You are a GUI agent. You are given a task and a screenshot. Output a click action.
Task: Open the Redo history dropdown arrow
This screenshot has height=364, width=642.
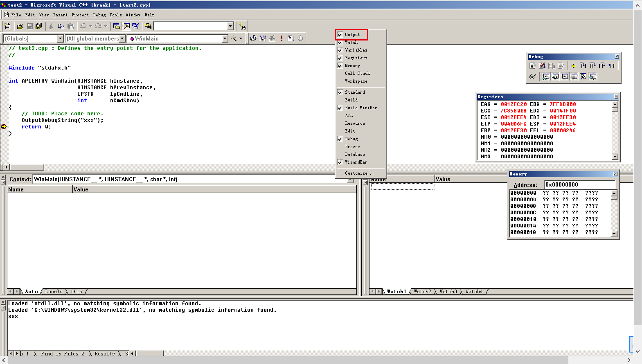tap(105, 26)
